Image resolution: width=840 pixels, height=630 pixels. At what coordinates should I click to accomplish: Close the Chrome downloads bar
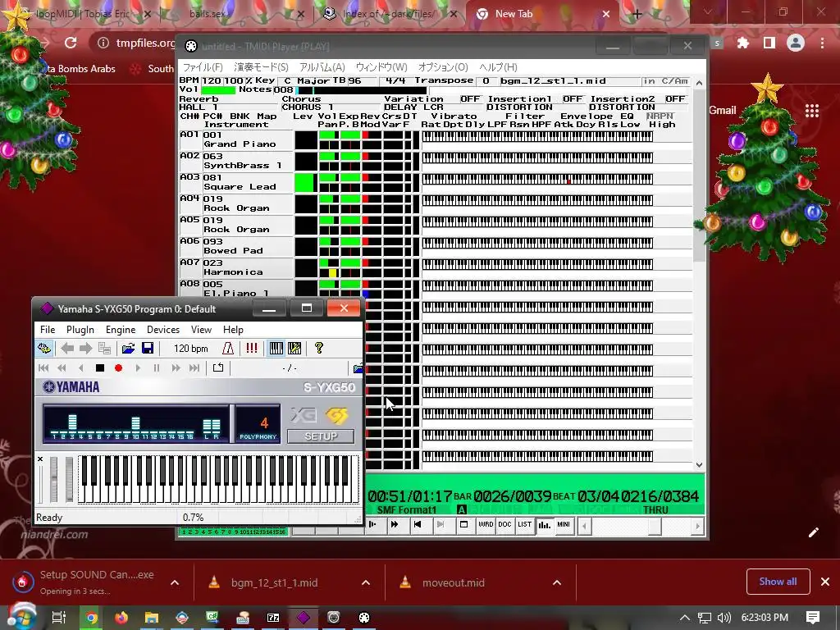coord(825,582)
